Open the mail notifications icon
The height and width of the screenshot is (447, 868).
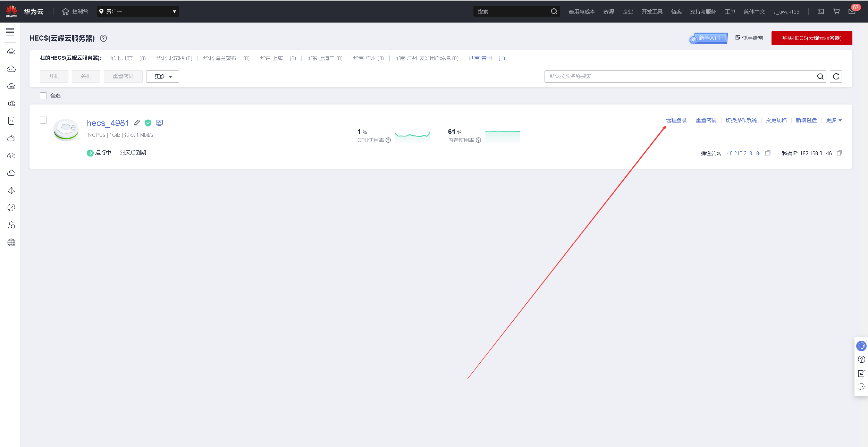point(852,11)
